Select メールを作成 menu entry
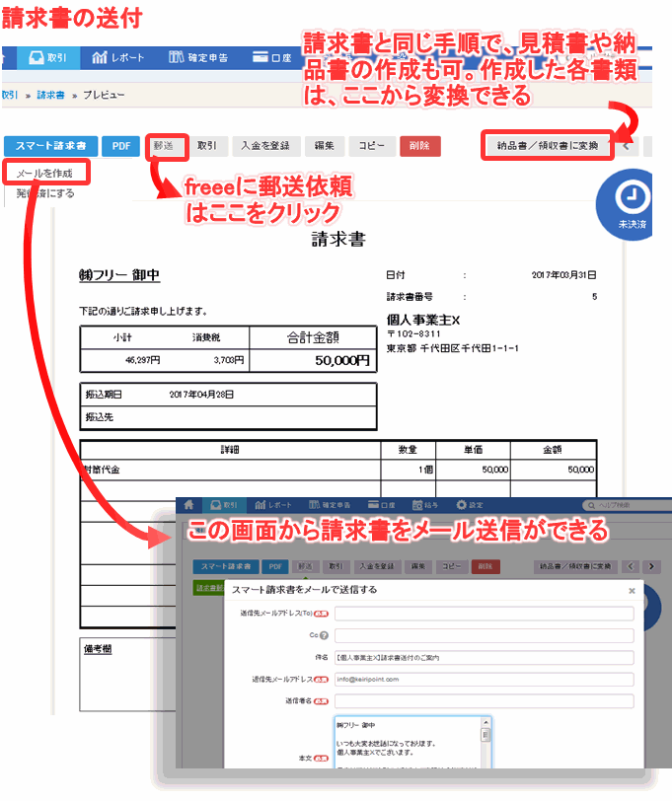Viewport: 672px width, 801px height. (44, 174)
